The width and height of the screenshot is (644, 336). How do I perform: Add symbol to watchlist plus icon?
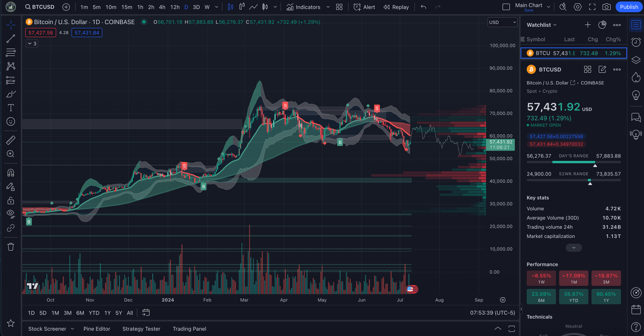pyautogui.click(x=588, y=25)
